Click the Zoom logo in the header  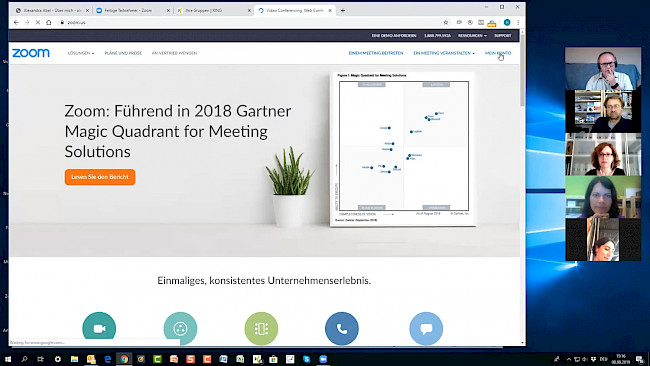pos(31,53)
